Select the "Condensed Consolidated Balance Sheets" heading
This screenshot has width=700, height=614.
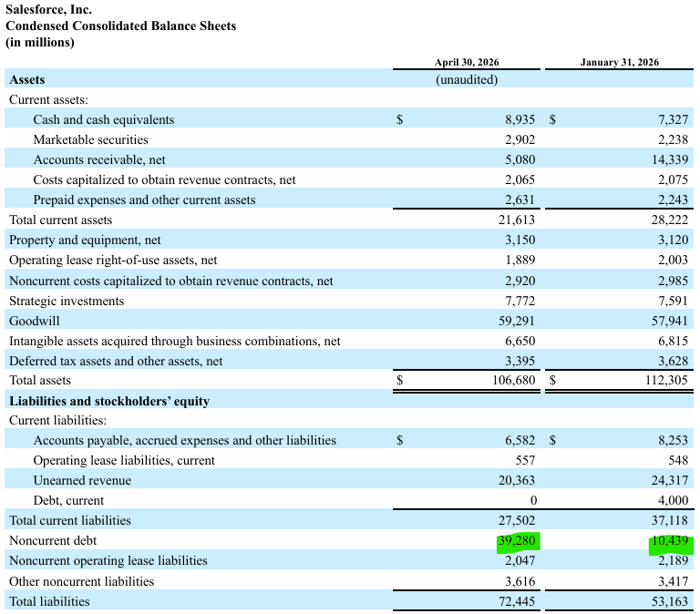pyautogui.click(x=120, y=26)
